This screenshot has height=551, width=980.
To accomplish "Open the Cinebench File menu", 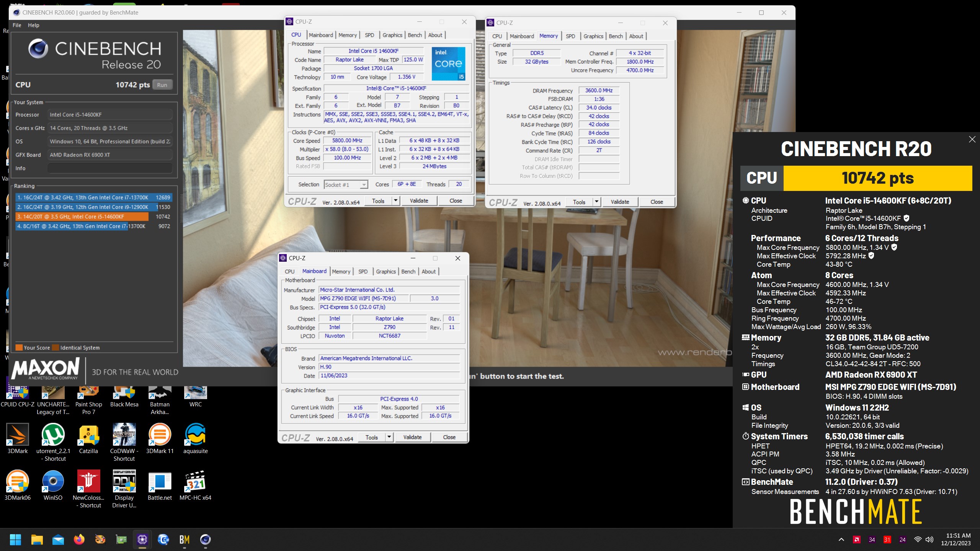I will click(x=17, y=25).
